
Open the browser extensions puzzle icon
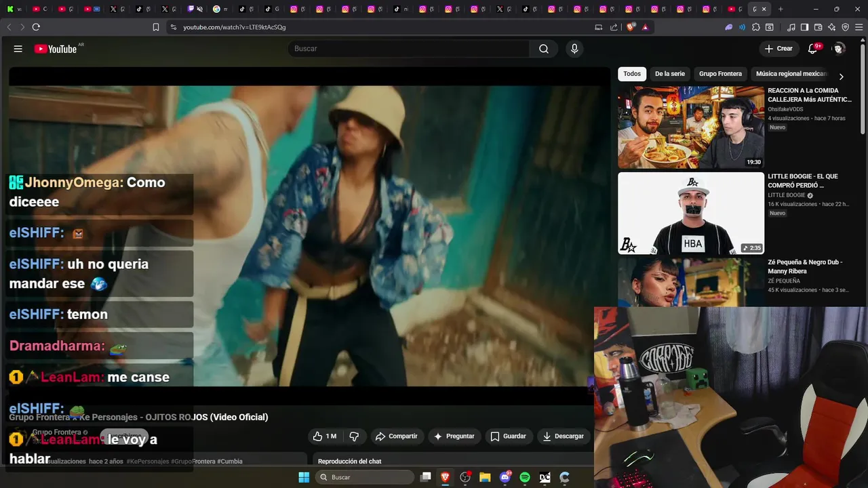[756, 27]
